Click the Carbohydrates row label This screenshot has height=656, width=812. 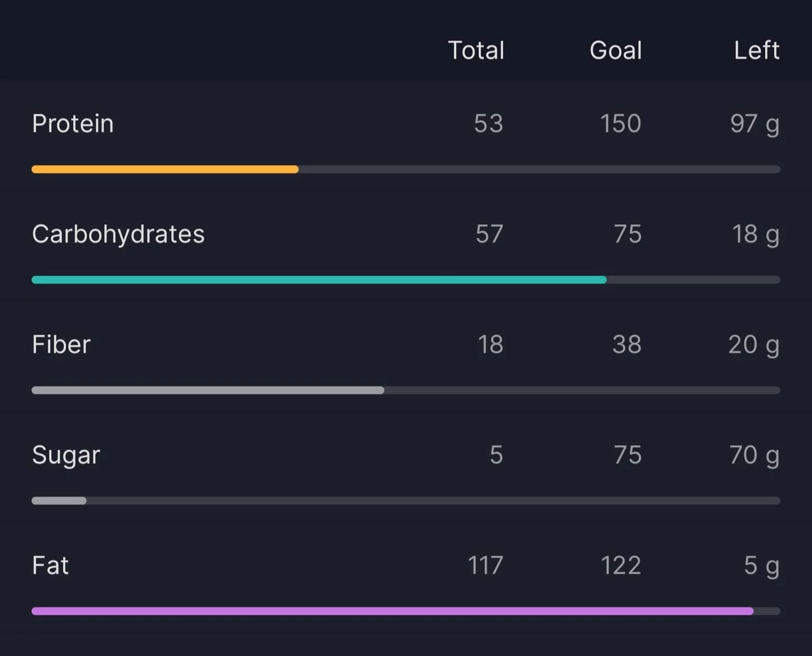coord(118,234)
